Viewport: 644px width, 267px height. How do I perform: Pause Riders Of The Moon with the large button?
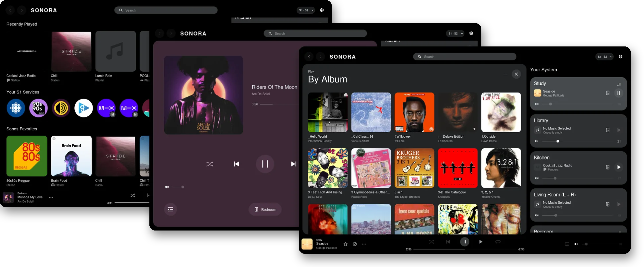(265, 164)
